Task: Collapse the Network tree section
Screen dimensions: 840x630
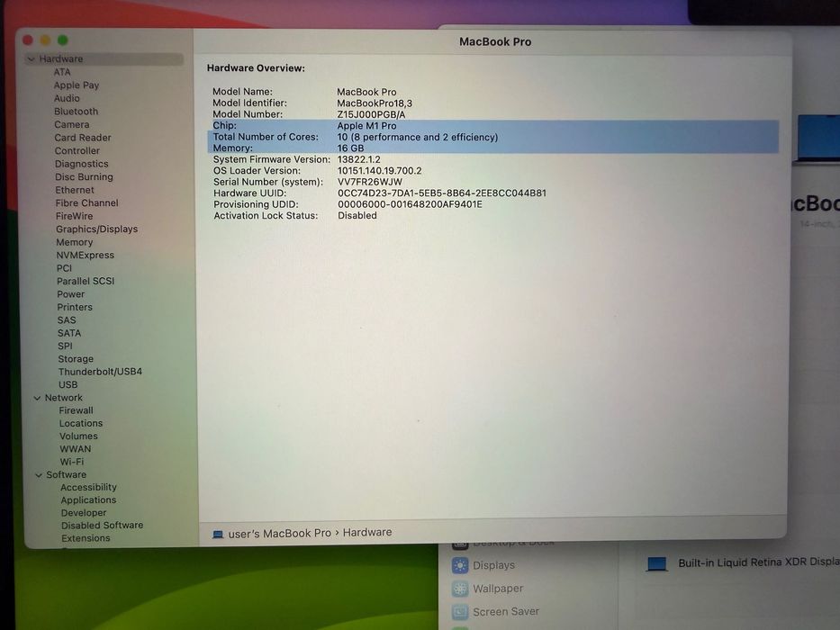Action: point(37,398)
